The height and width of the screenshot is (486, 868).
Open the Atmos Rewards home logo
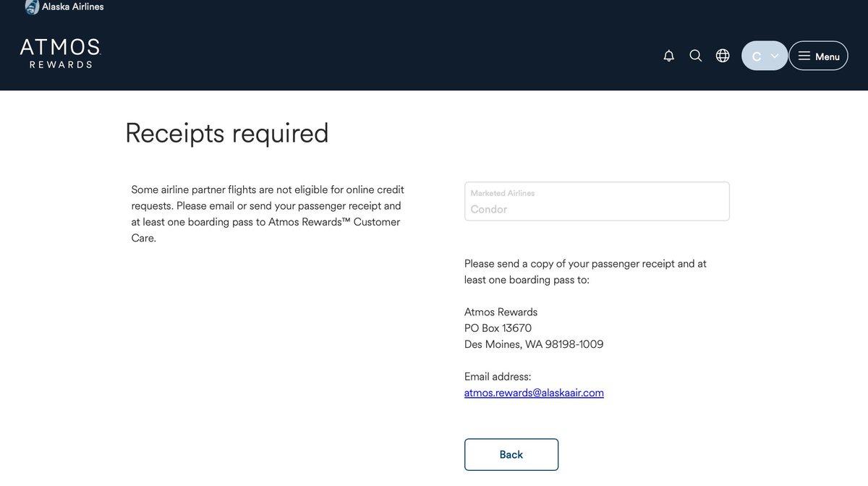pos(60,54)
